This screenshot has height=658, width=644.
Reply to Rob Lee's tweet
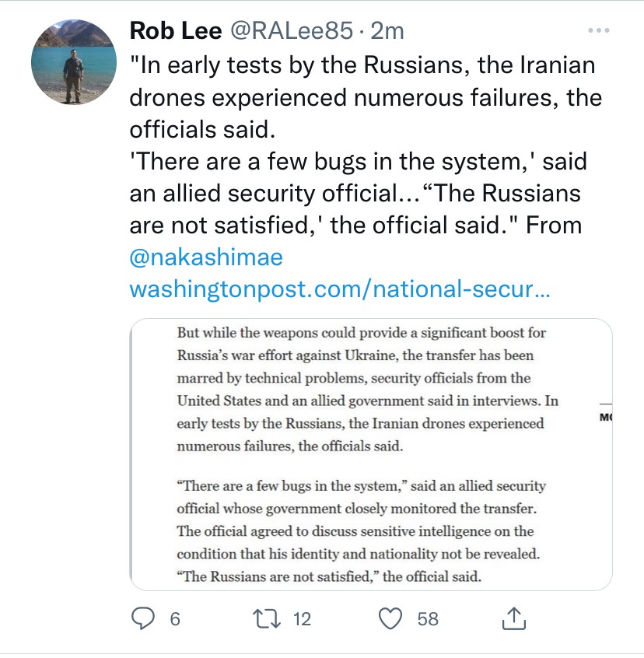144,618
